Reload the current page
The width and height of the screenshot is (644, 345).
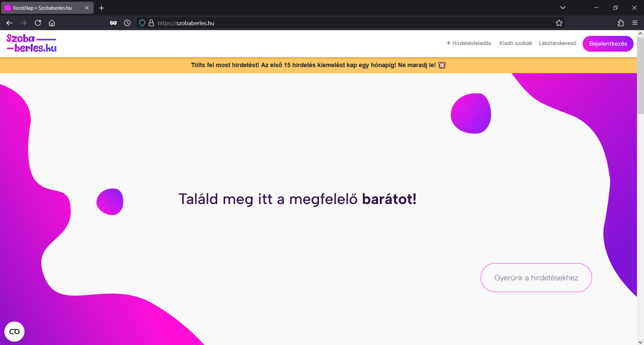pos(38,23)
